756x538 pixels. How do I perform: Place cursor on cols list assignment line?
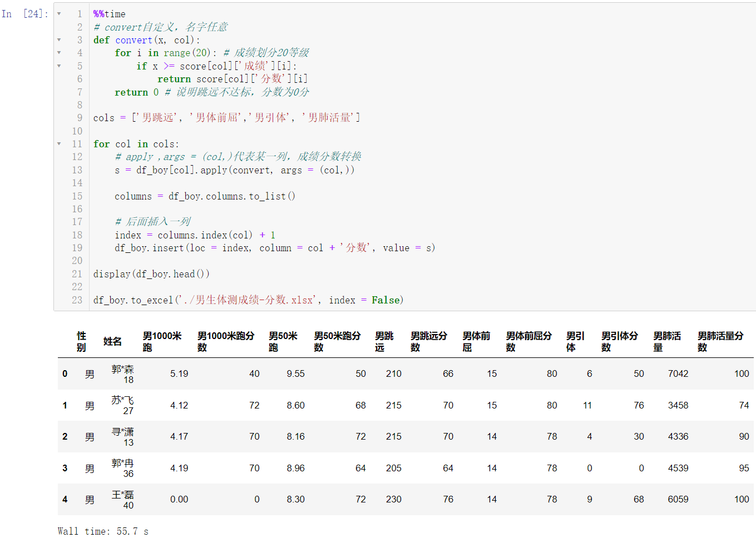(x=226, y=118)
